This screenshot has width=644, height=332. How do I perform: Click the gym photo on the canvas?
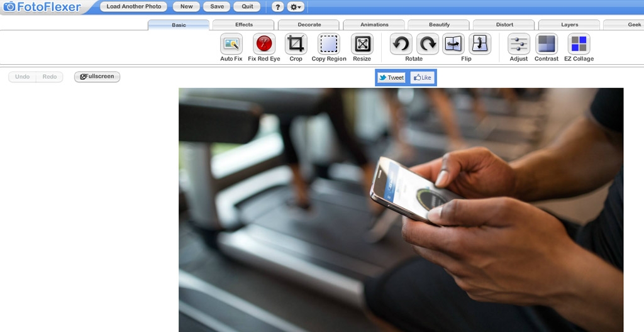401,210
